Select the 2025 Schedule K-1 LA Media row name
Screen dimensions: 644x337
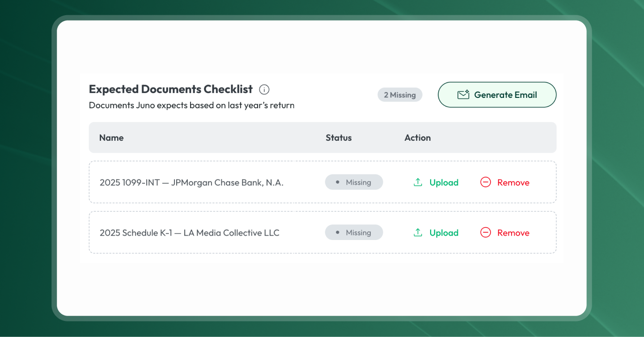pyautogui.click(x=190, y=233)
